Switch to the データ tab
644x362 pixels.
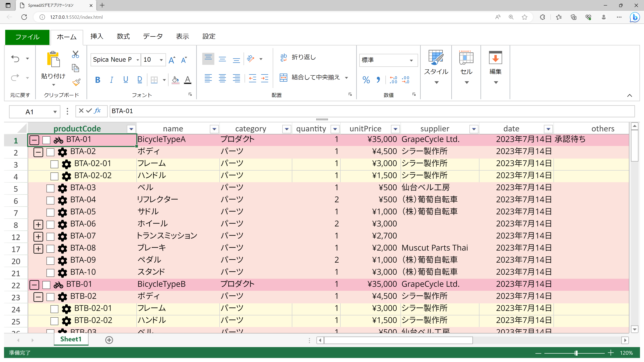point(153,37)
